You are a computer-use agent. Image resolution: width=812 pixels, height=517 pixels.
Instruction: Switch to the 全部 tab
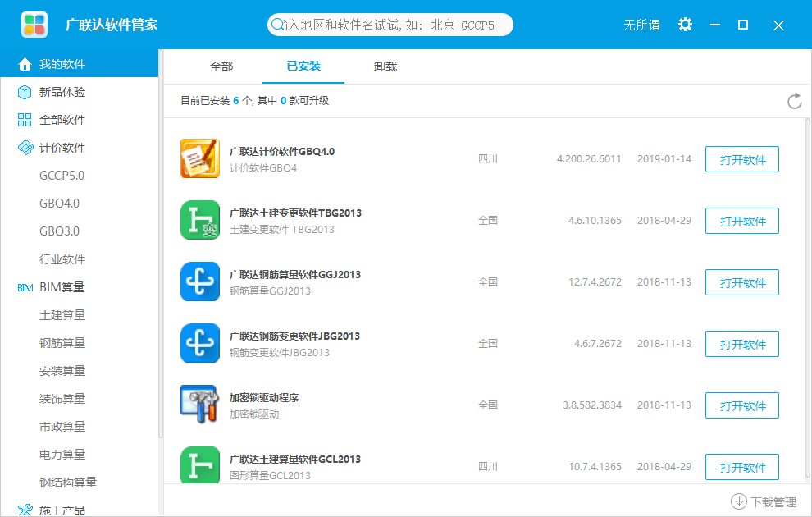[221, 66]
